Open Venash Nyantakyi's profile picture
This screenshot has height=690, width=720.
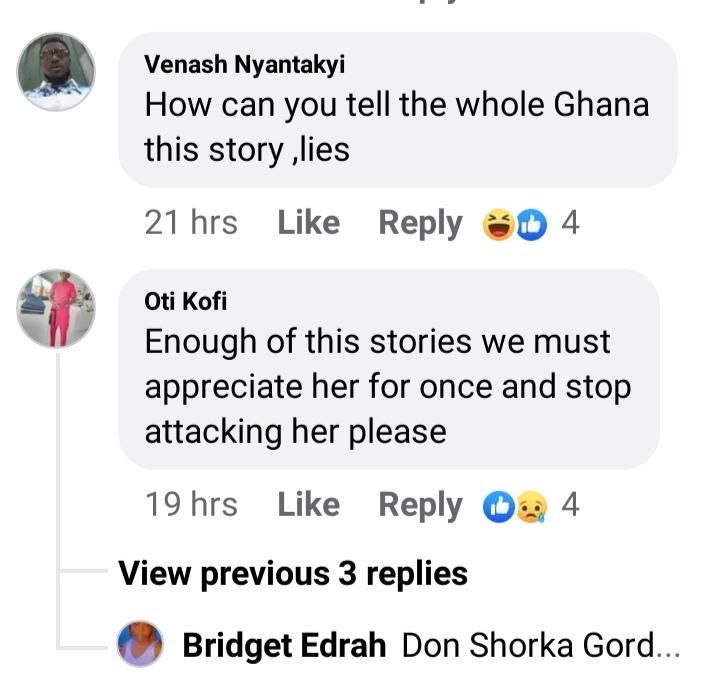pos(57,70)
